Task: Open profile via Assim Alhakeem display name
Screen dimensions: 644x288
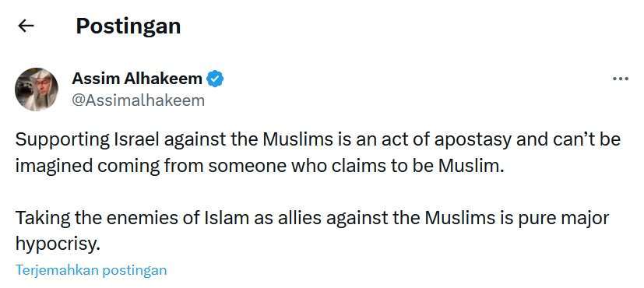Action: pos(137,79)
